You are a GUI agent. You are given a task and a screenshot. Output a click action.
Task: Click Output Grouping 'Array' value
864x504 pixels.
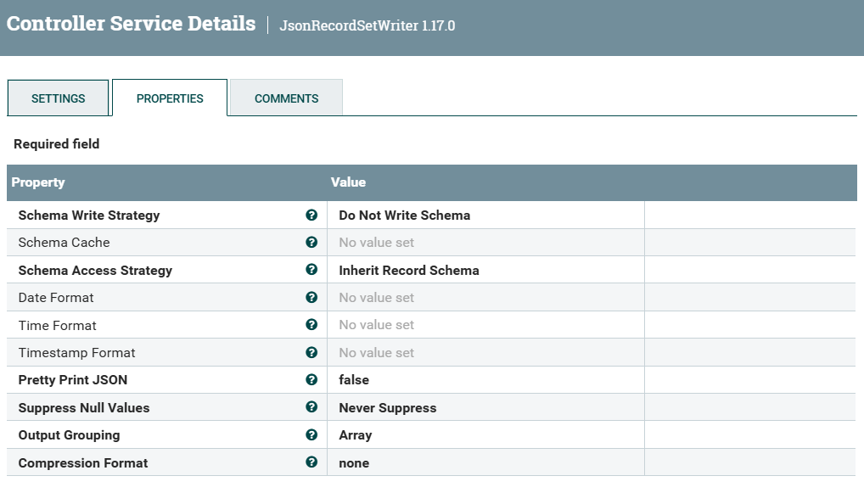[355, 435]
